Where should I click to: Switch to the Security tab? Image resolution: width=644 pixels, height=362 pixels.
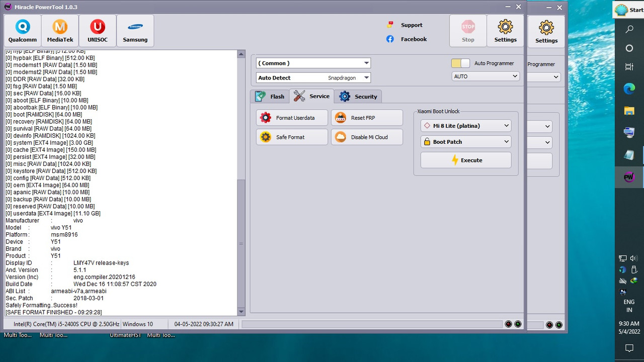click(x=358, y=97)
